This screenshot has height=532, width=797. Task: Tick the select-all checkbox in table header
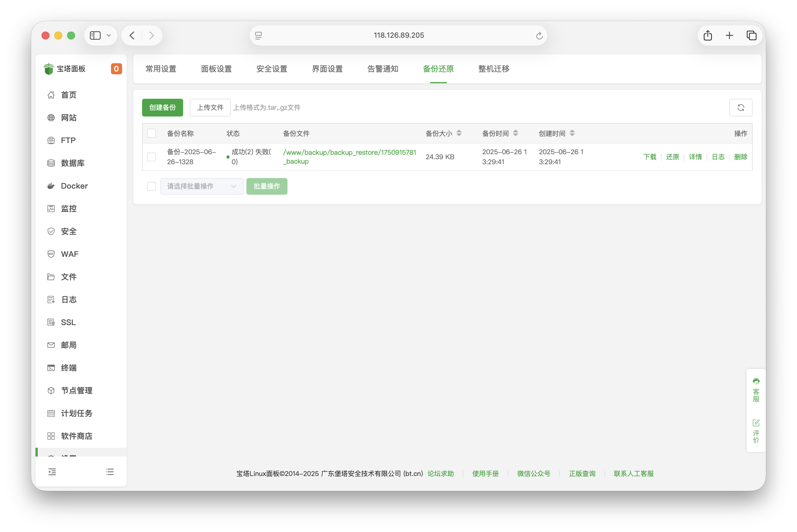[152, 133]
